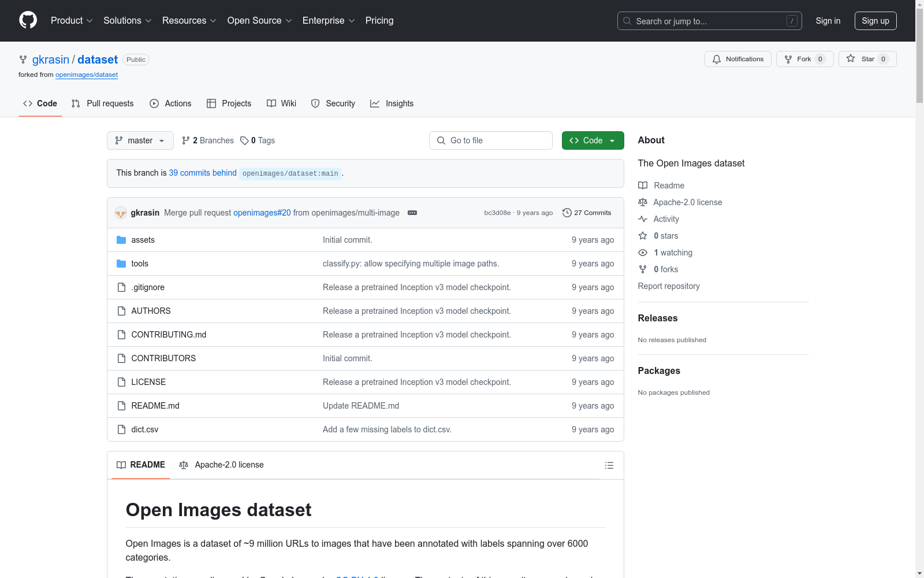Viewport: 924px width, 578px height.
Task: Click gkrasin avatar in commit row
Action: (x=121, y=213)
